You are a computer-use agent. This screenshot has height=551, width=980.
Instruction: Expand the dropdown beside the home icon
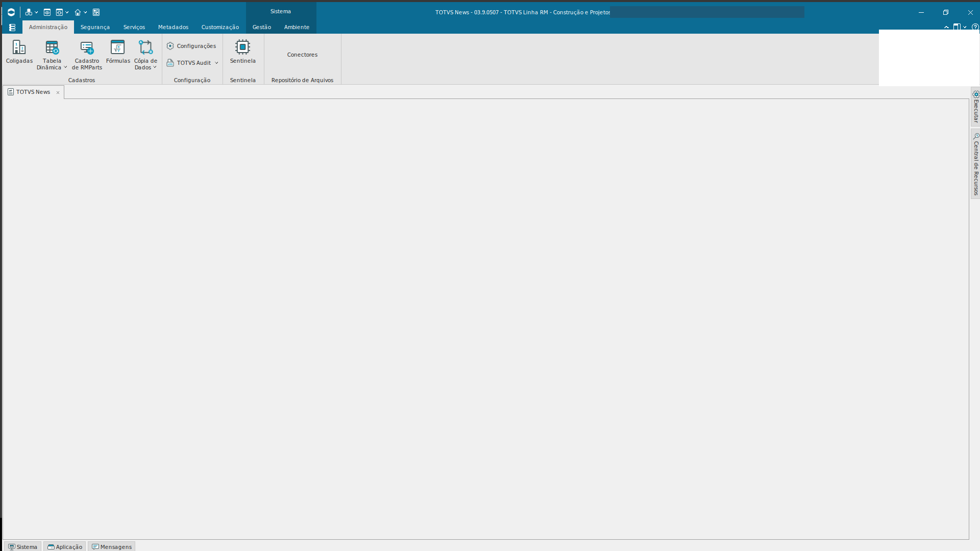point(85,12)
